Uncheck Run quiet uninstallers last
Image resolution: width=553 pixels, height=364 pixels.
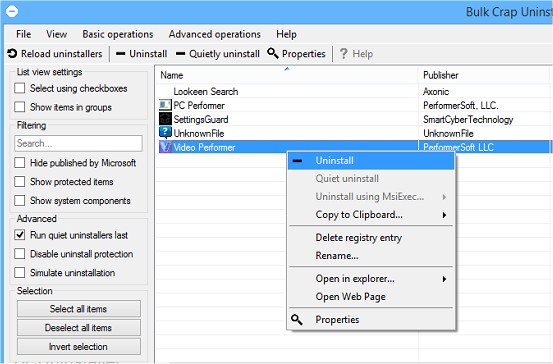(x=20, y=235)
